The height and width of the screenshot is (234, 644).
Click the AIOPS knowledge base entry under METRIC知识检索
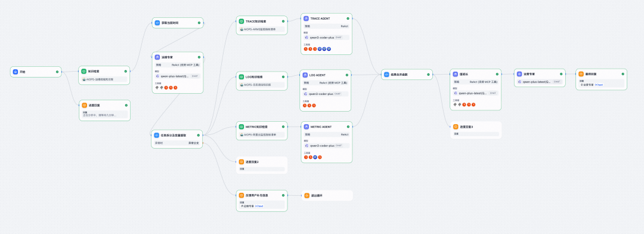click(x=262, y=135)
